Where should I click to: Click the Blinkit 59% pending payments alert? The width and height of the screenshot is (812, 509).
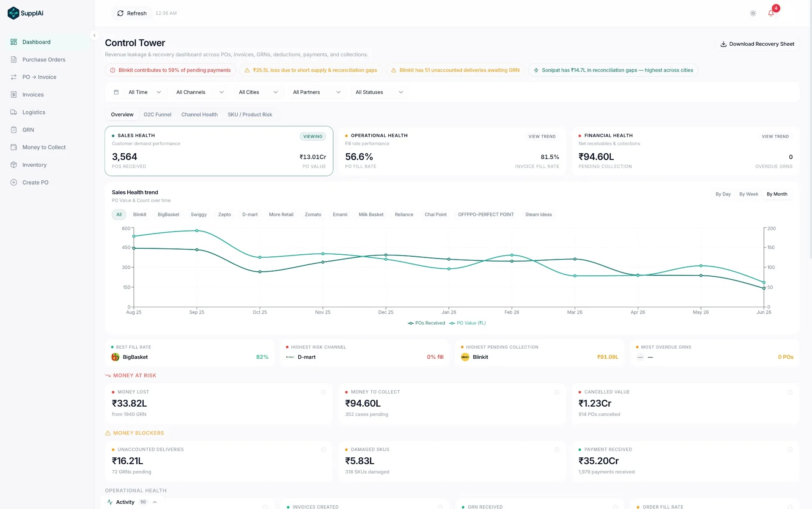tap(170, 70)
